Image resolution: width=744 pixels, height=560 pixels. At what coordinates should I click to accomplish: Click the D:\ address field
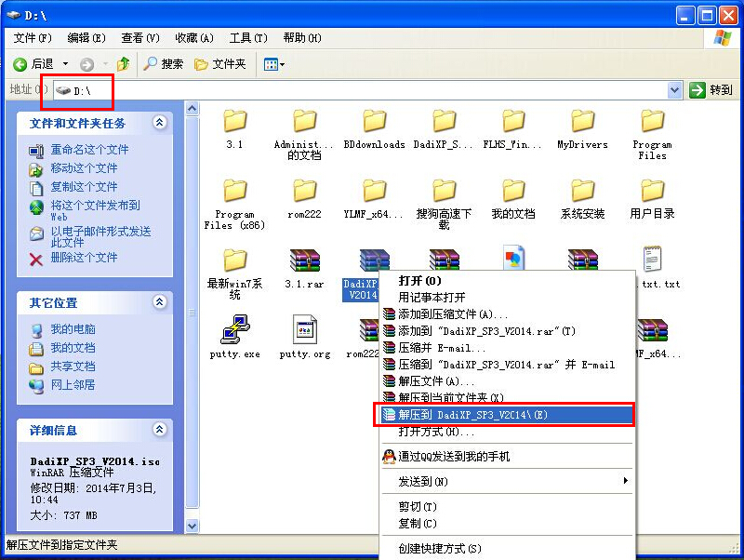(x=361, y=89)
